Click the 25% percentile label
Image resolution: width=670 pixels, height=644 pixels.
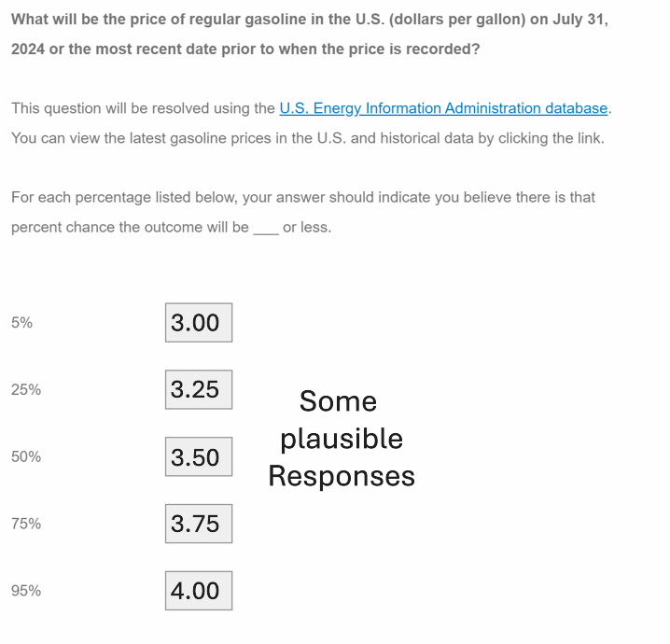pos(26,390)
